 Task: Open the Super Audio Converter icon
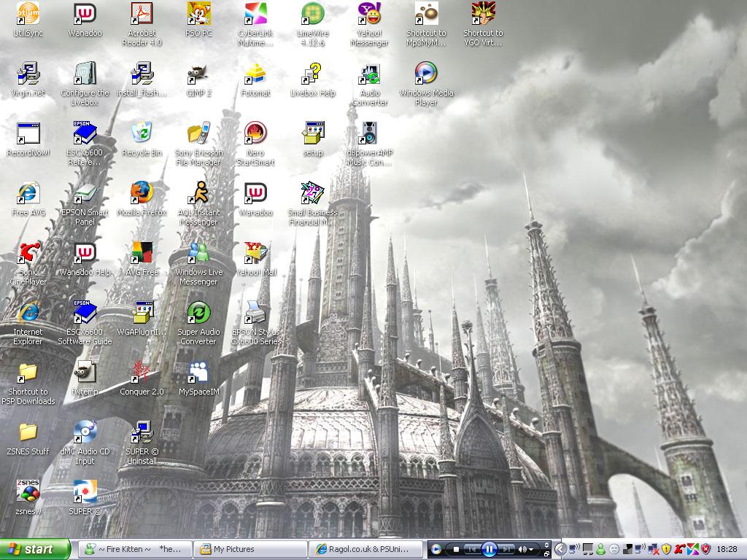coord(198,314)
